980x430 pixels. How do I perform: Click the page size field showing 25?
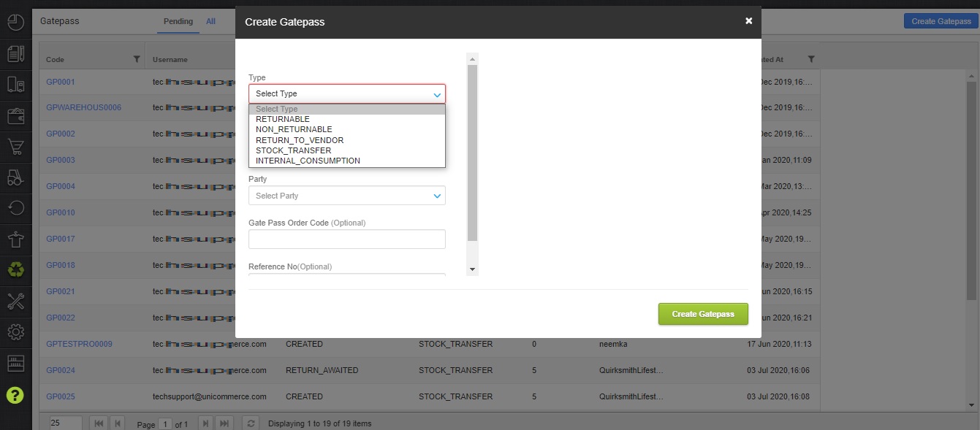(65, 423)
